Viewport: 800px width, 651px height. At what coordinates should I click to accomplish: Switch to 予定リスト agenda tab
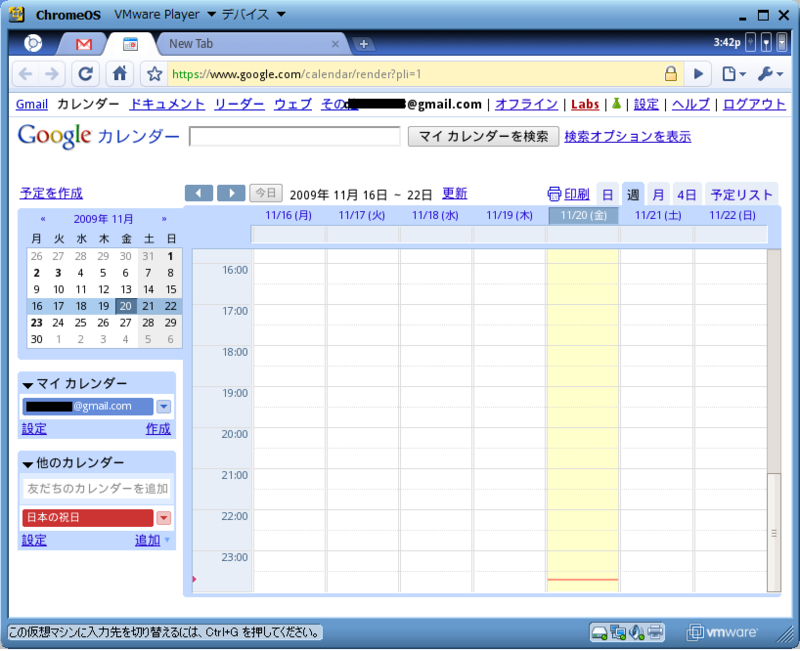(x=741, y=194)
